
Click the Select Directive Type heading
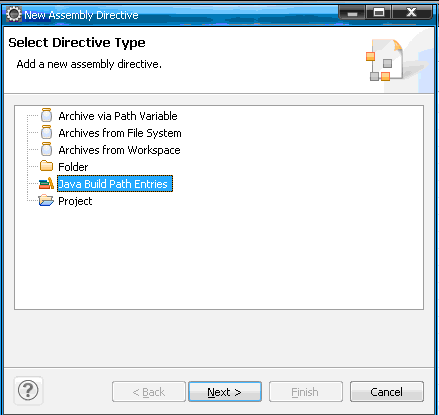[77, 43]
